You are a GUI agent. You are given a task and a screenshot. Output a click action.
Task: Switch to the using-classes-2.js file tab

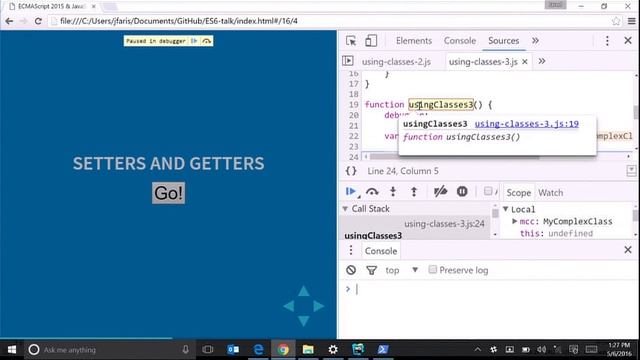pos(396,62)
